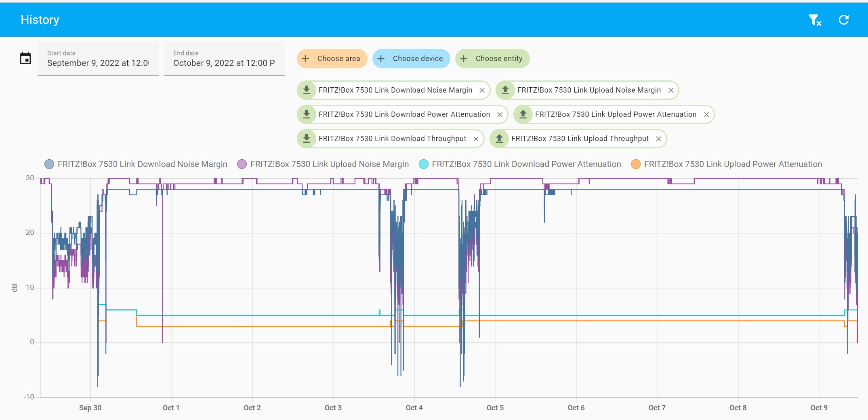The image size is (868, 420).
Task: Open the Choose area picker
Action: pyautogui.click(x=332, y=59)
